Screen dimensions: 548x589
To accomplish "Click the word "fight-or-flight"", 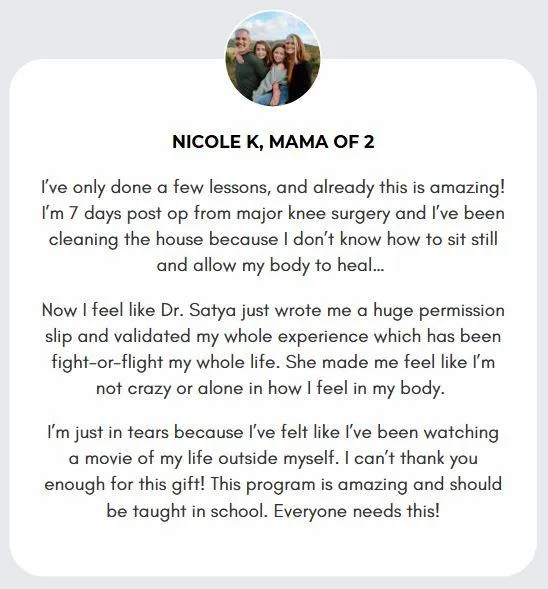I will click(x=107, y=363).
